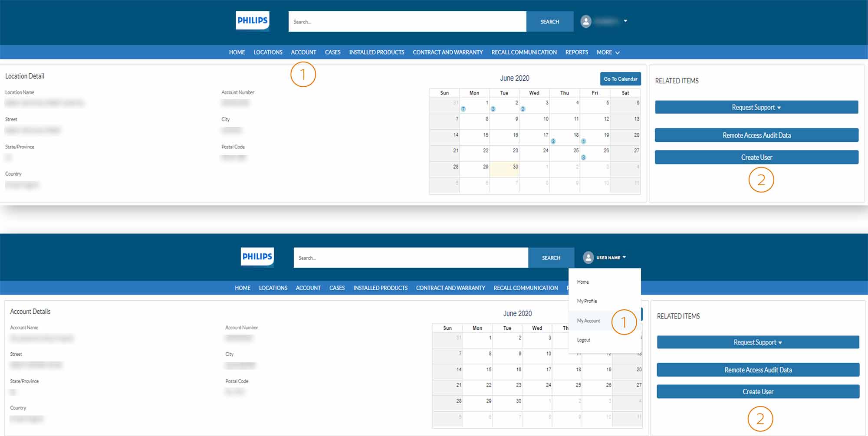Click Philips logo on the Location Detail page

coord(252,21)
